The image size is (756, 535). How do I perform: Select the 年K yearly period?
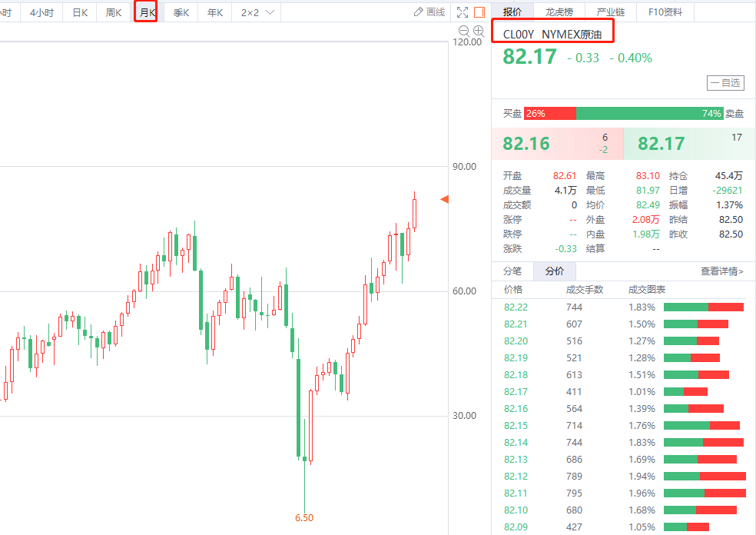214,12
